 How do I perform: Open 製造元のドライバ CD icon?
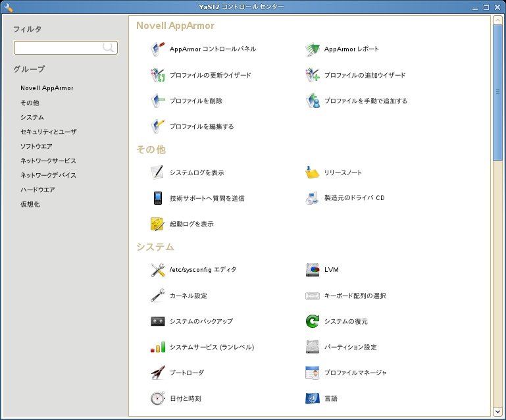pyautogui.click(x=313, y=198)
